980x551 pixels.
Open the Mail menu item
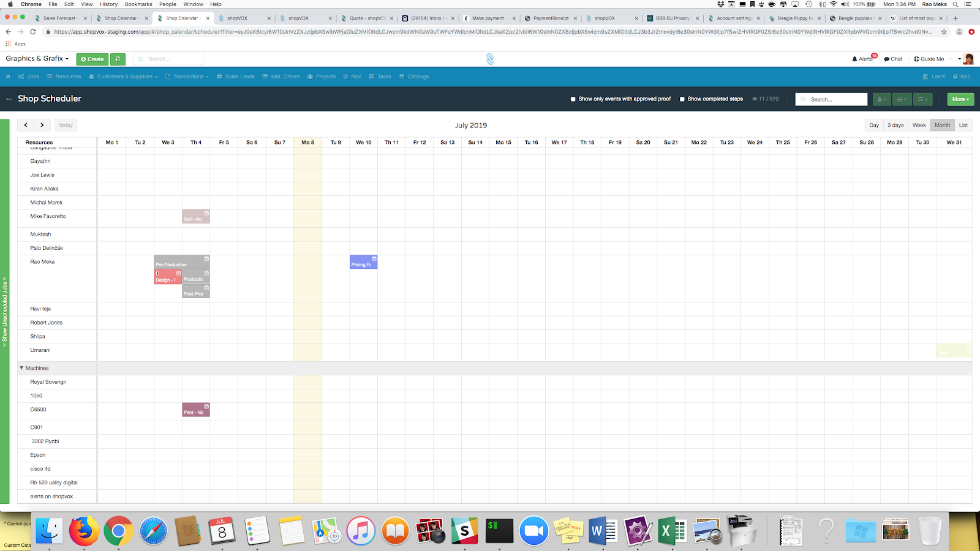[x=352, y=77]
